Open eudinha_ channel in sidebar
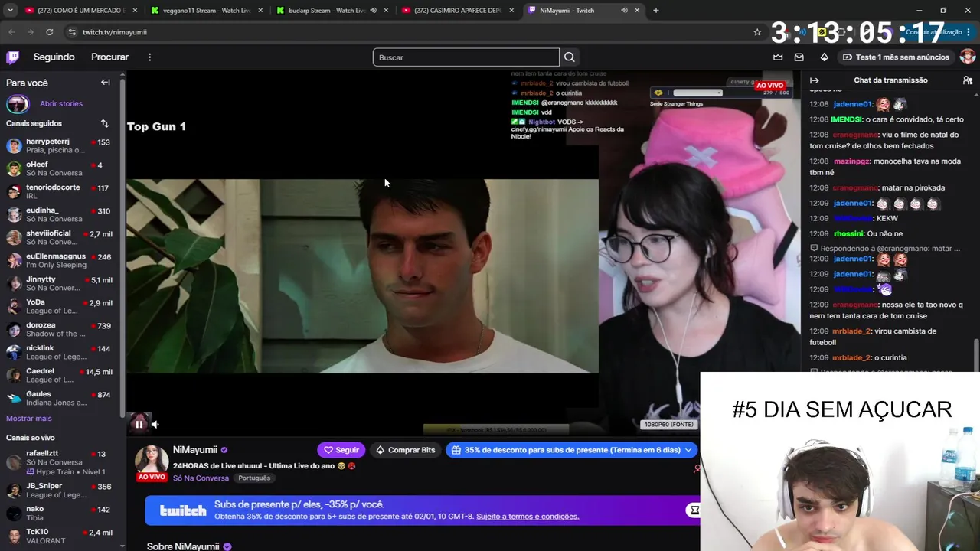 point(60,214)
